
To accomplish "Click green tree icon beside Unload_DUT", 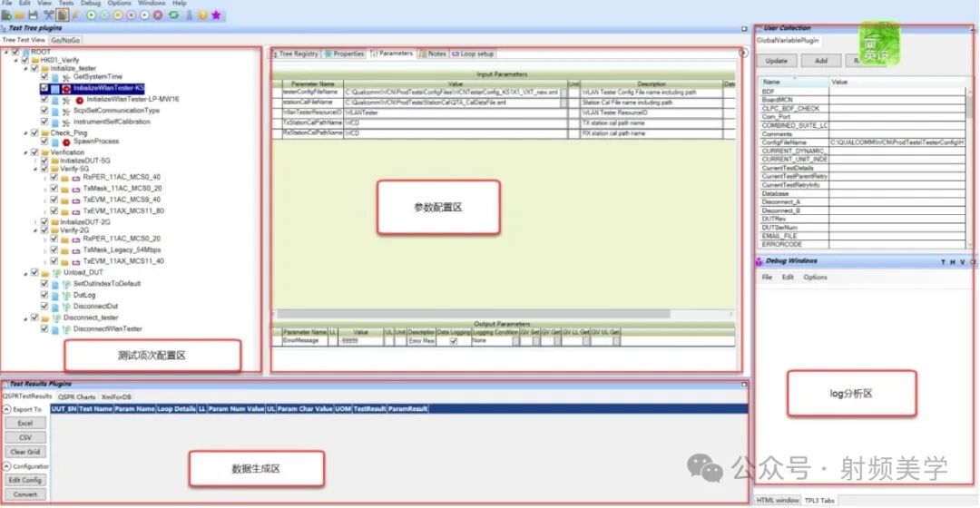I will click(56, 273).
